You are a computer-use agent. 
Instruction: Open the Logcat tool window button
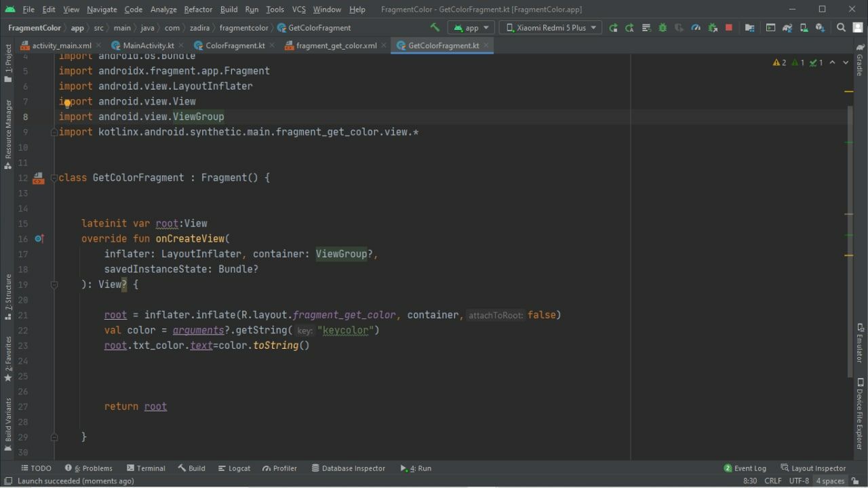234,468
